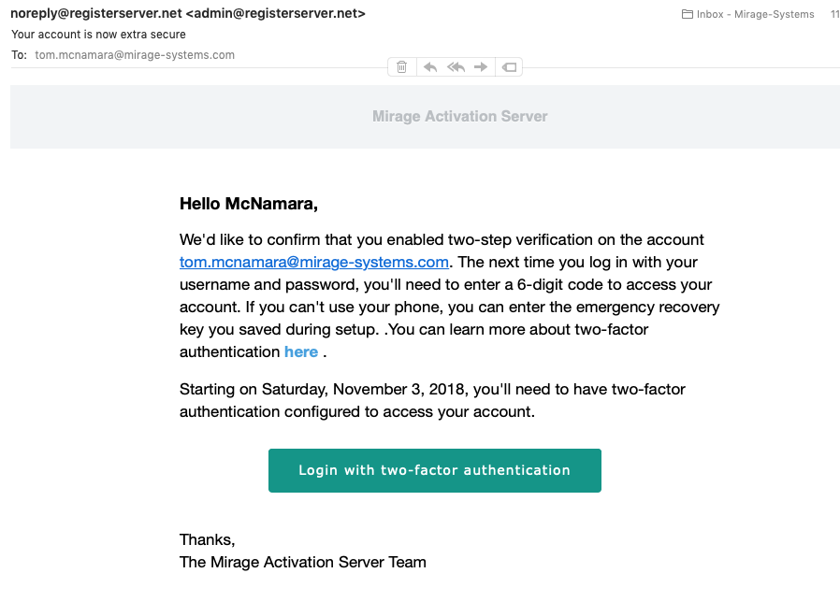Click the "To:" label in header
Screen dimensions: 840x616
pyautogui.click(x=19, y=55)
